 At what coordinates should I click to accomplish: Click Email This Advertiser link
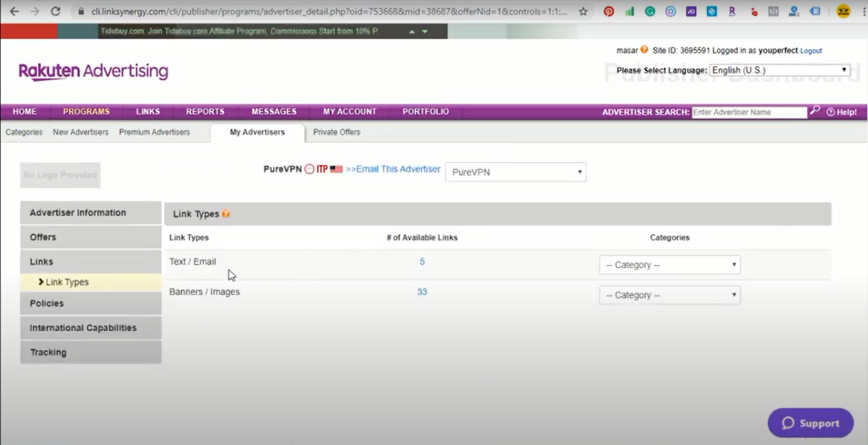click(393, 169)
